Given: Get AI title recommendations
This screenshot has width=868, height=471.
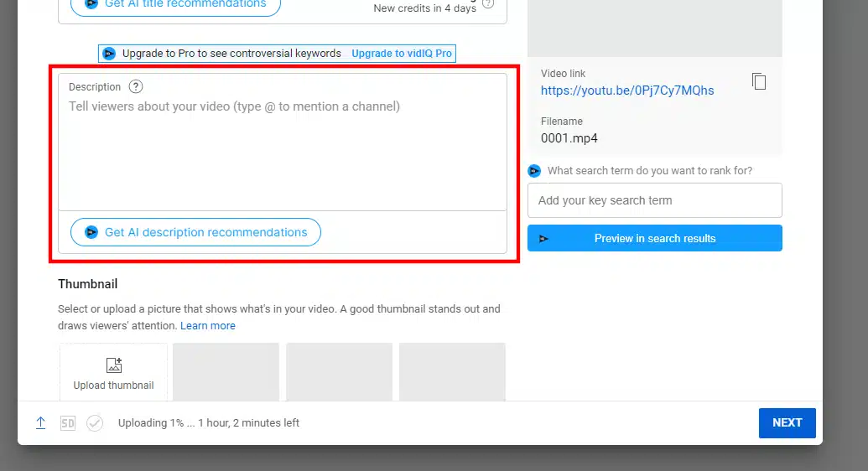Looking at the screenshot, I should tap(175, 5).
